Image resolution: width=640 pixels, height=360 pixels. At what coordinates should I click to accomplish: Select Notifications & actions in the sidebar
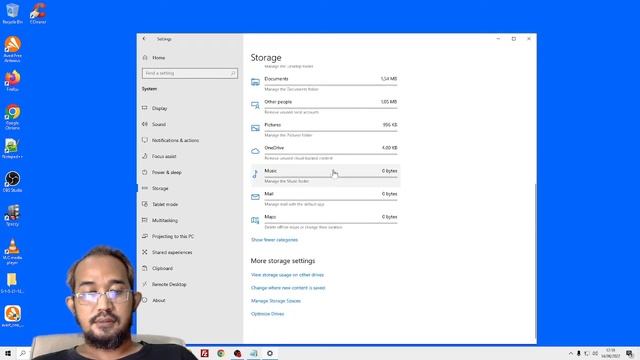[x=175, y=140]
